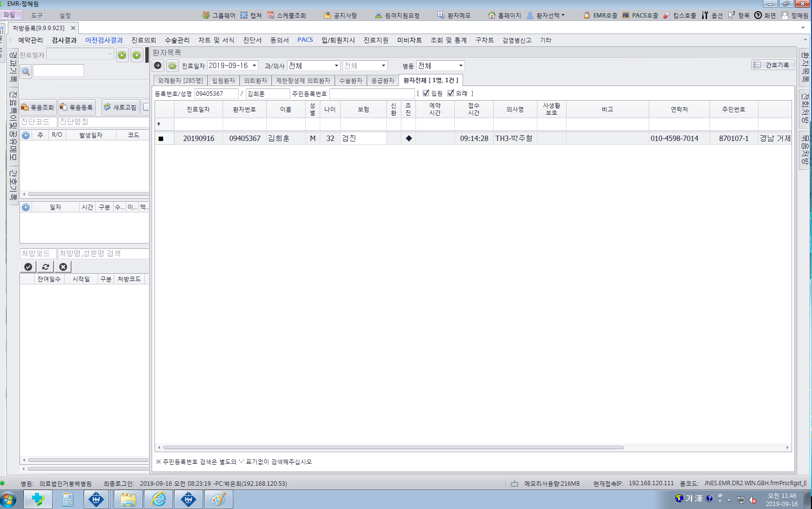Click the refresh arrows icon in prescription panel
Screen dimensions: 812x509
[x=46, y=266]
